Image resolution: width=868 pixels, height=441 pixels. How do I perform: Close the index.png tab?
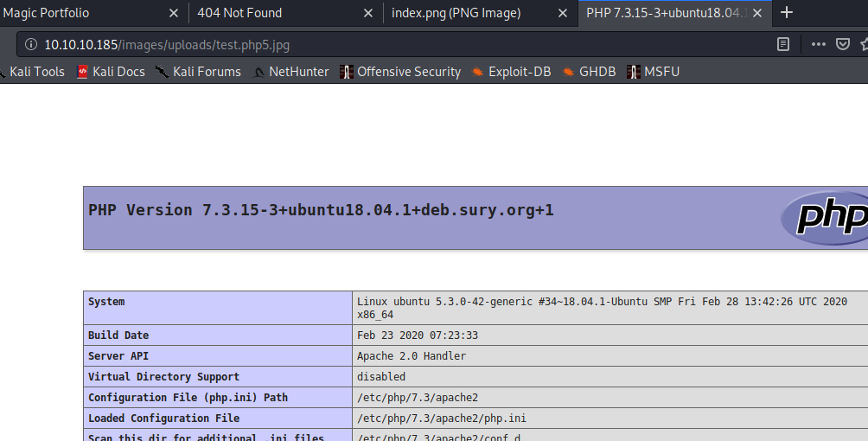tap(564, 14)
